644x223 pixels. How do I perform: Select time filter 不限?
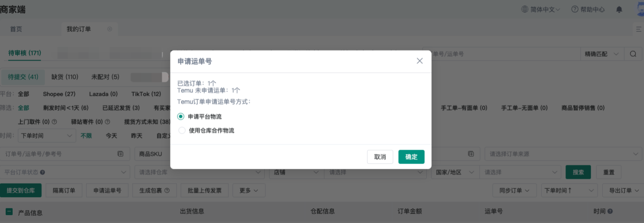[86, 135]
